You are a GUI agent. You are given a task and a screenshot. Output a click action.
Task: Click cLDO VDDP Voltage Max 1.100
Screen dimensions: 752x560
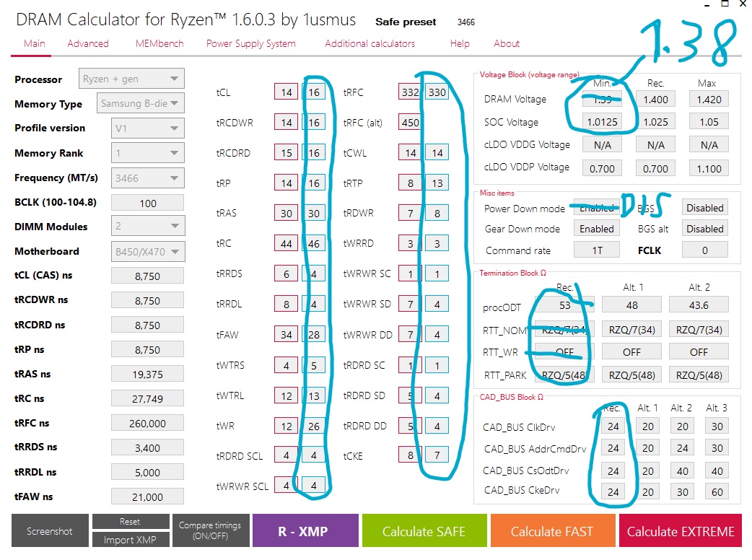tap(709, 168)
